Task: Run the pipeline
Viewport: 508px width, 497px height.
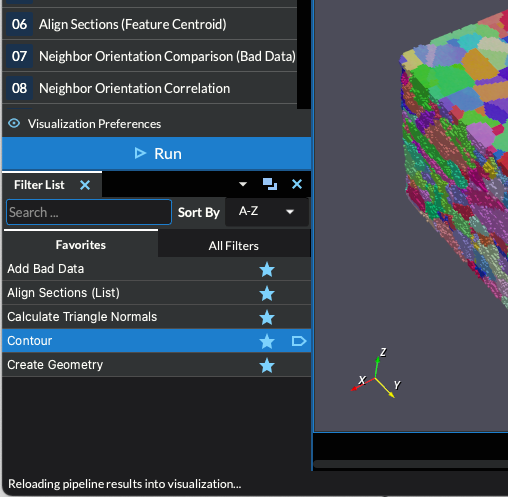Action: [157, 154]
